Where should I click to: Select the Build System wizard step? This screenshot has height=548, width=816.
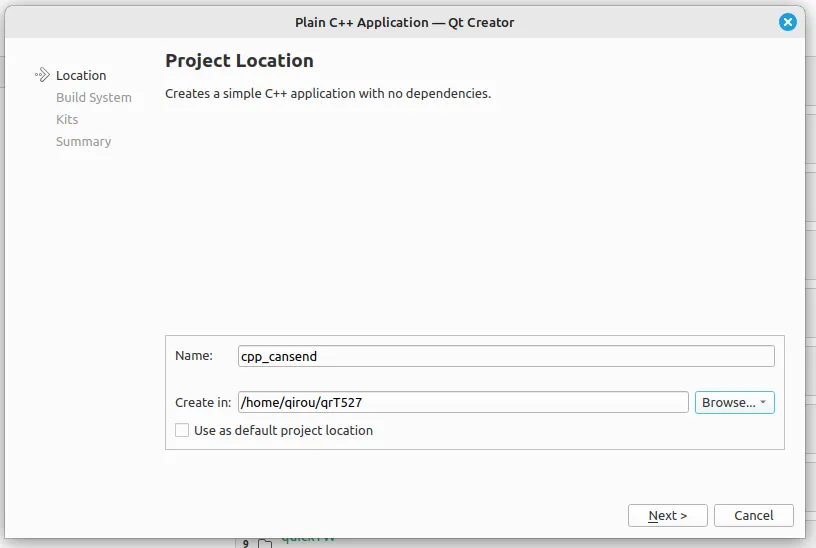[x=94, y=97]
